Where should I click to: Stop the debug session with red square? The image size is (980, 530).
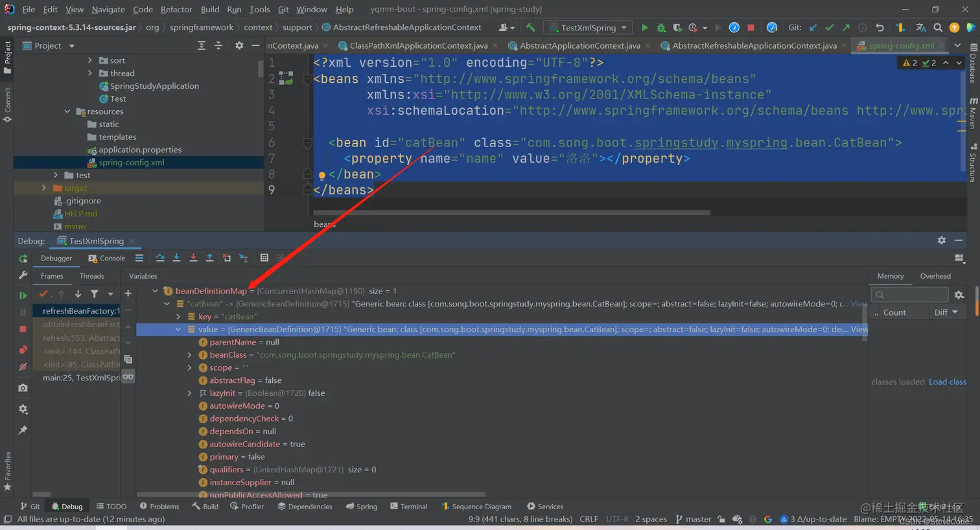23,329
